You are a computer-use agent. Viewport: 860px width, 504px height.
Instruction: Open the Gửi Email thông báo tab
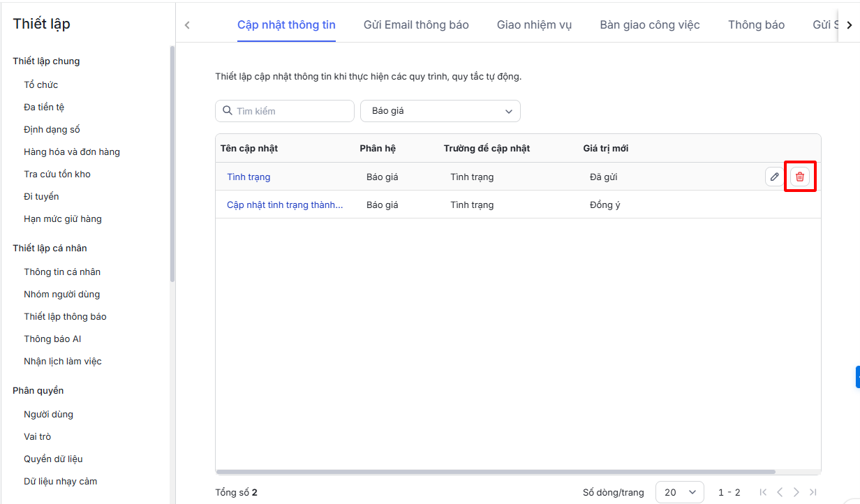point(416,25)
